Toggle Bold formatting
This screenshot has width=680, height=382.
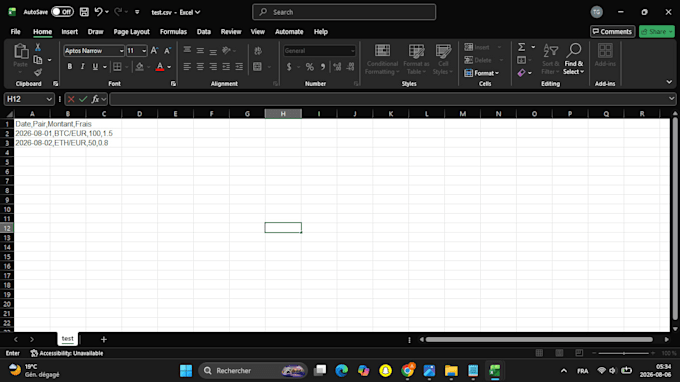point(69,67)
